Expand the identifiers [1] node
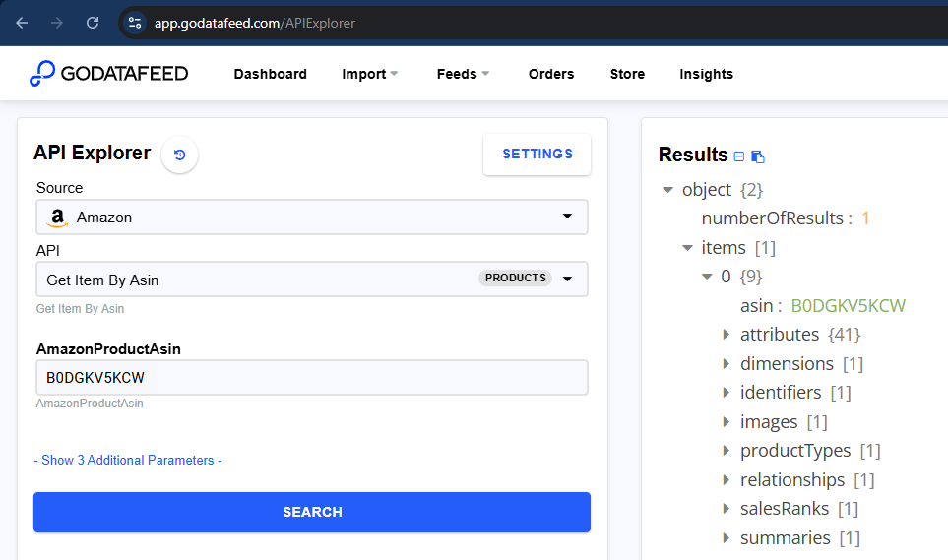Viewport: 948px width, 560px height. [727, 393]
